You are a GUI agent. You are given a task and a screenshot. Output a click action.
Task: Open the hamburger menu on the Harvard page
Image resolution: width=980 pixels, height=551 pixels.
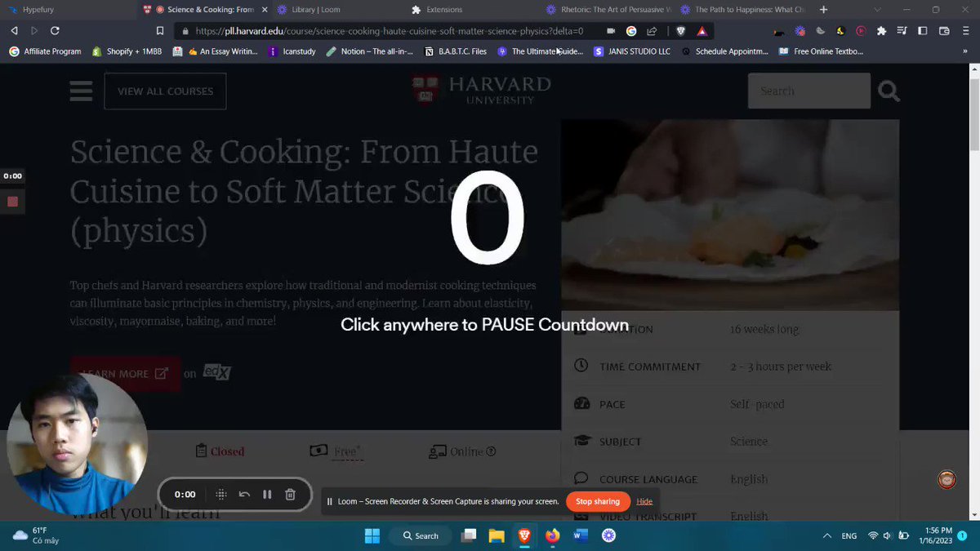(81, 90)
